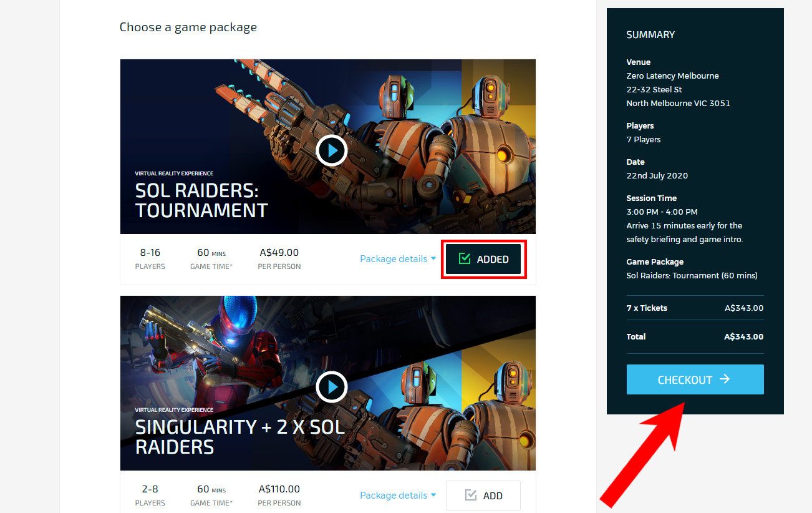Click the "Game Package" summary label
This screenshot has height=513, width=812.
tap(655, 262)
